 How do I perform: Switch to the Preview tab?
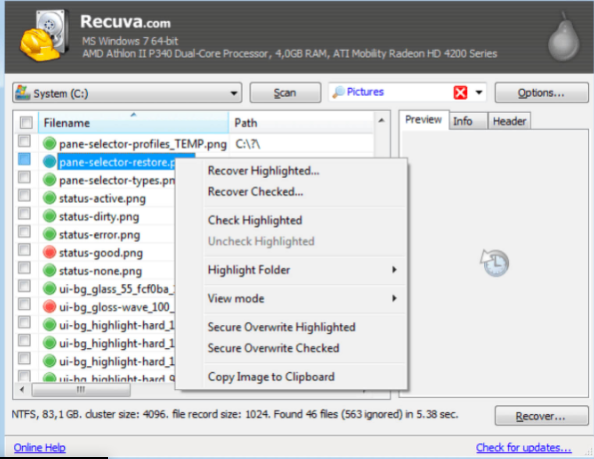424,120
